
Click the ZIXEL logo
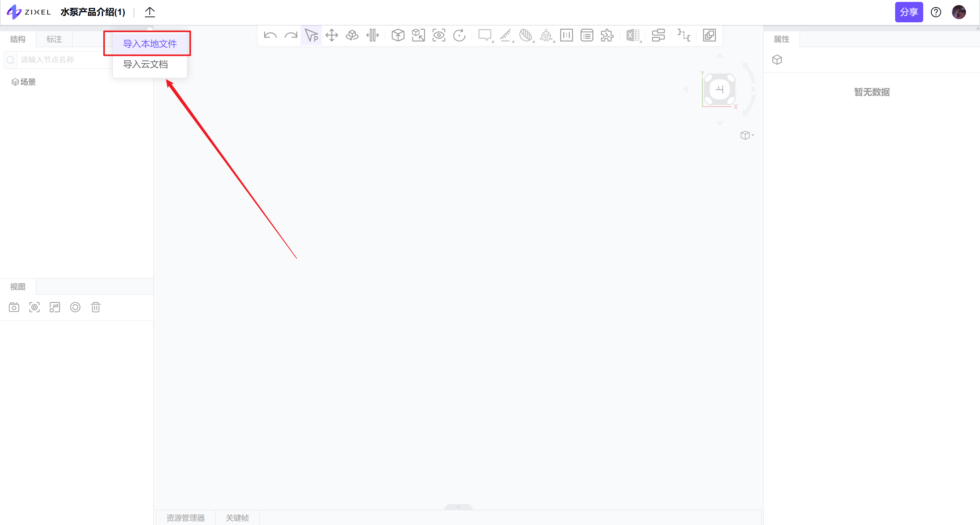(x=29, y=12)
